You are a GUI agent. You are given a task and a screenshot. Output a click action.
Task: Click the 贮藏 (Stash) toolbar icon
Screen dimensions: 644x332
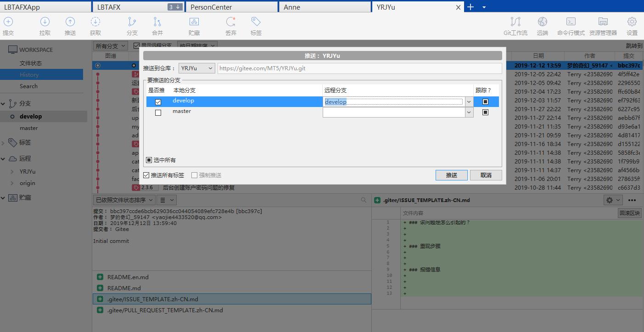pyautogui.click(x=194, y=22)
